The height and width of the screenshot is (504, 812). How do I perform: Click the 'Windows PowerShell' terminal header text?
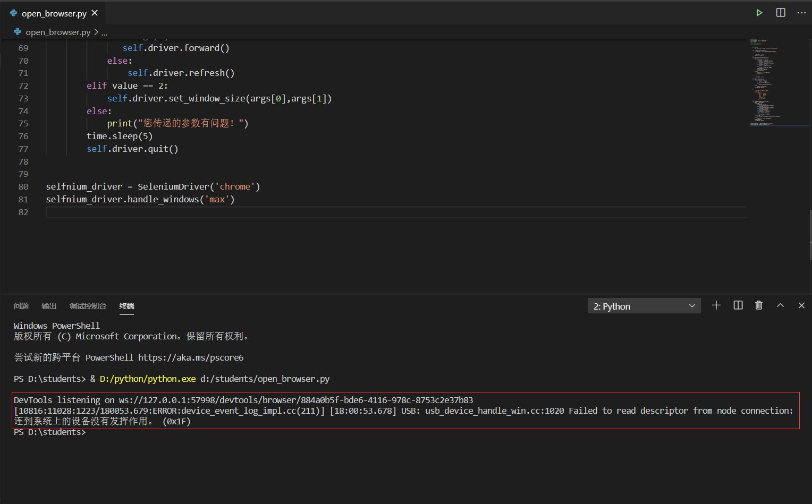[x=57, y=326]
